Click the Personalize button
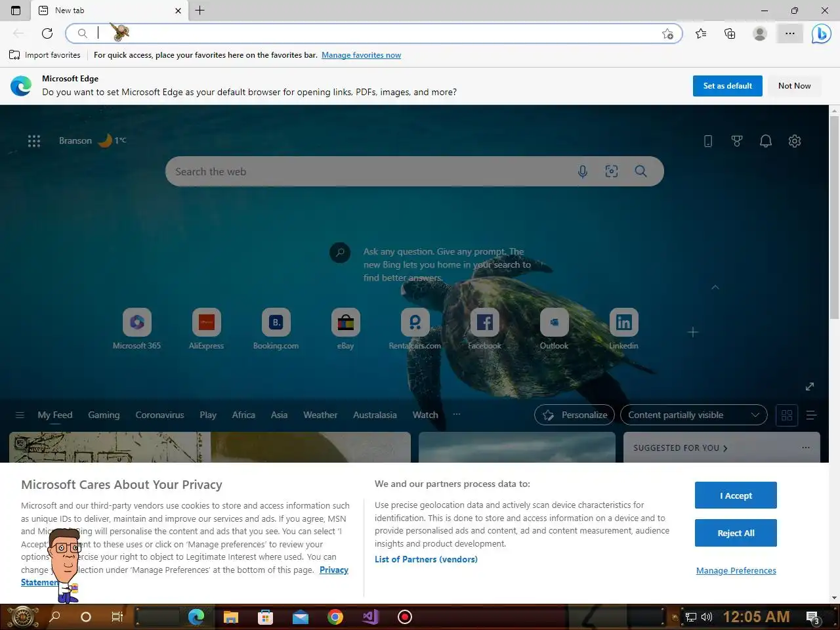Screen dimensions: 840x630 (x=575, y=415)
